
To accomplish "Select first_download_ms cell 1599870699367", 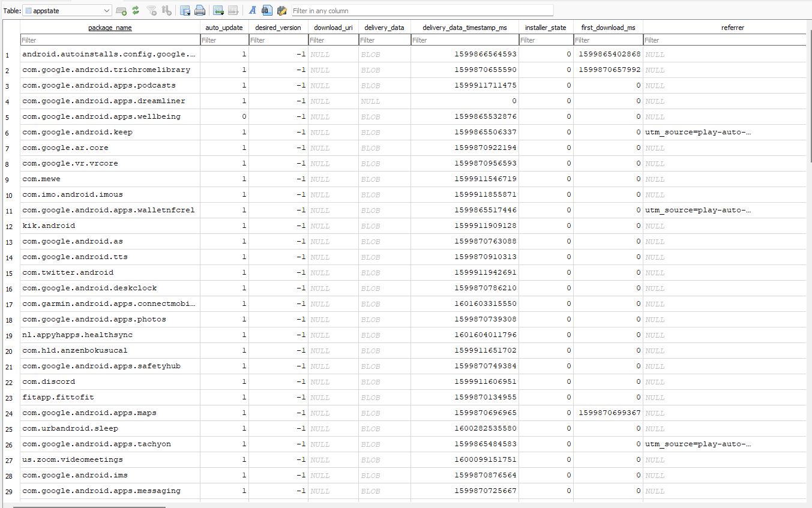I will (x=608, y=413).
